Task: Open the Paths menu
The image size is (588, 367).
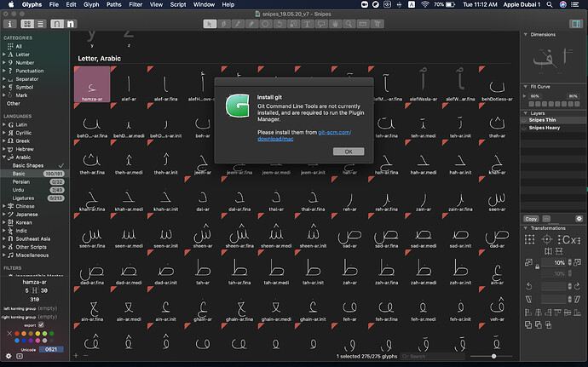Action: click(113, 4)
